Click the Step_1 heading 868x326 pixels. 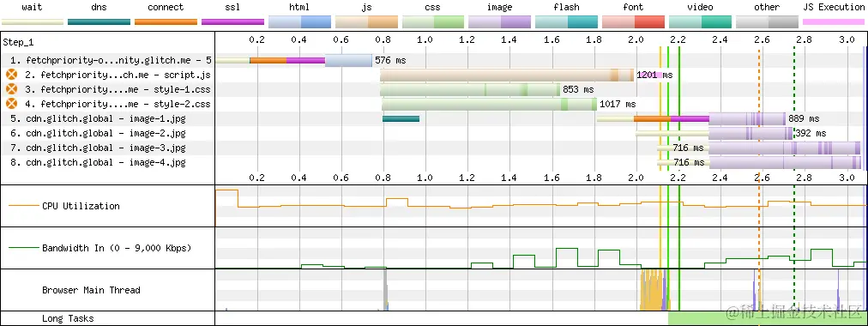(18, 43)
